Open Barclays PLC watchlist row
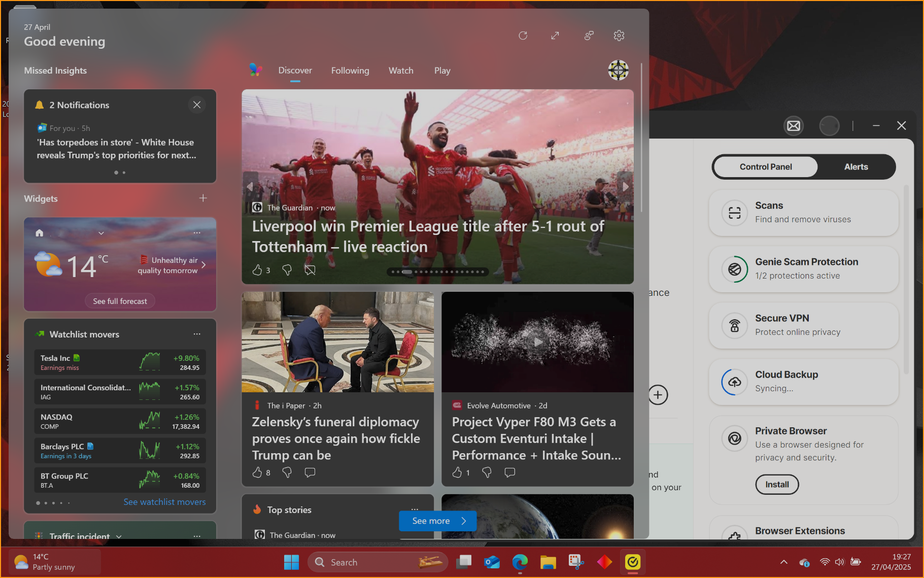 (x=120, y=451)
